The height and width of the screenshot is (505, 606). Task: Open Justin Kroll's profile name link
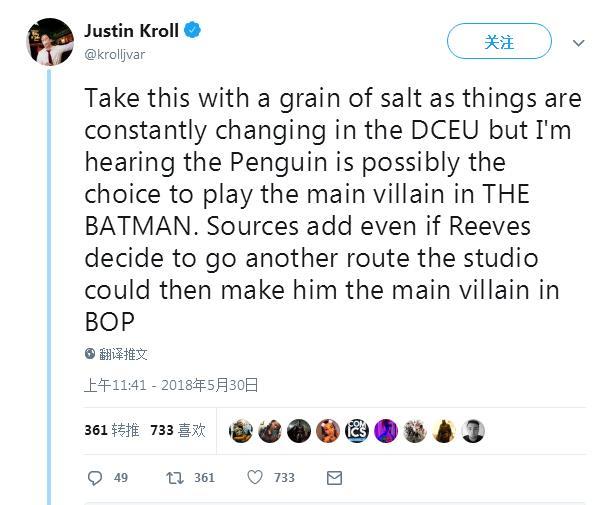pyautogui.click(x=131, y=31)
